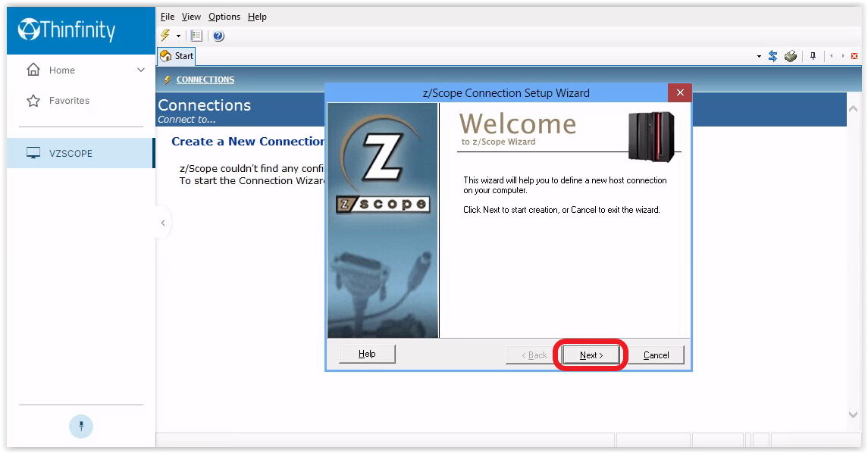Click the Create a New Connection heading
Image resolution: width=868 pixels, height=453 pixels.
[249, 142]
